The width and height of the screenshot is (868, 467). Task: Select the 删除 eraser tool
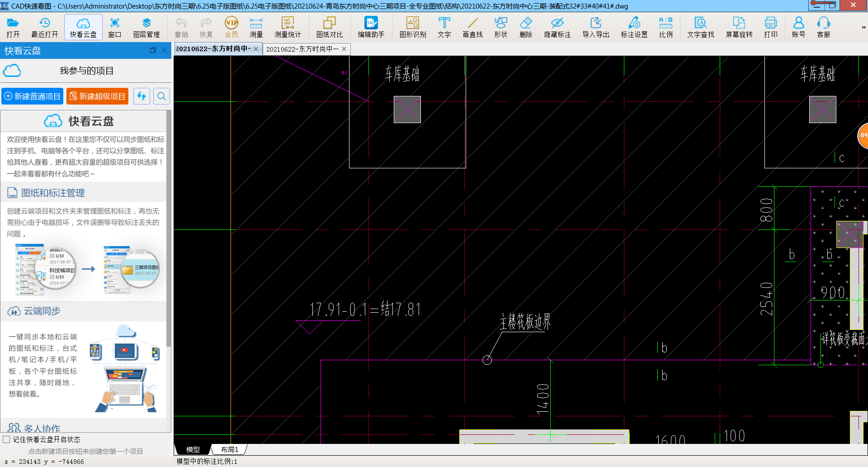click(526, 27)
